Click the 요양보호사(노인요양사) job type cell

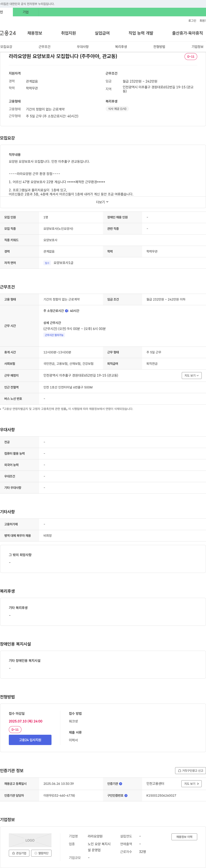pos(58,229)
